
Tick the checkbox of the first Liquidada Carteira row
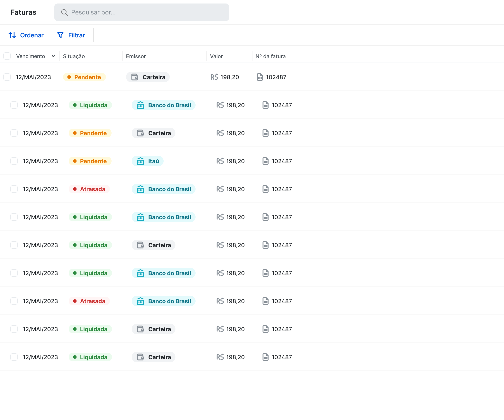point(14,245)
